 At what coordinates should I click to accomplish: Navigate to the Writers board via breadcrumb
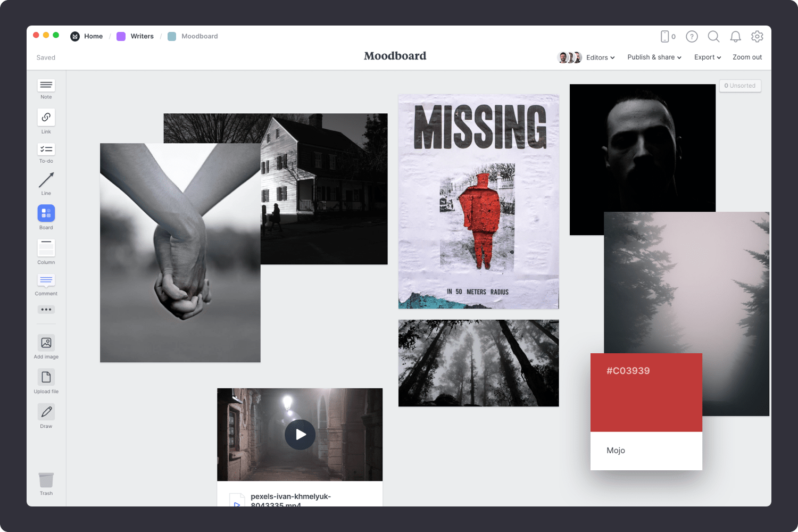coord(142,36)
